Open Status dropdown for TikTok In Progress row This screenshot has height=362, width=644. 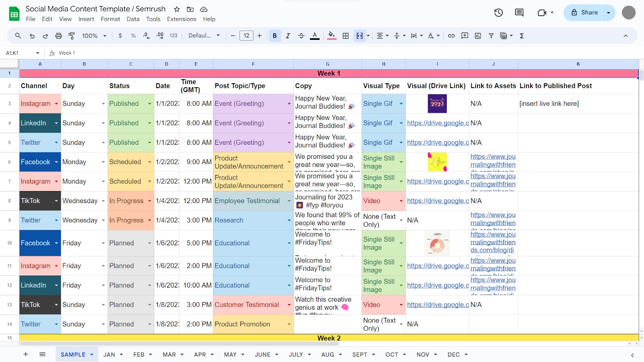149,201
